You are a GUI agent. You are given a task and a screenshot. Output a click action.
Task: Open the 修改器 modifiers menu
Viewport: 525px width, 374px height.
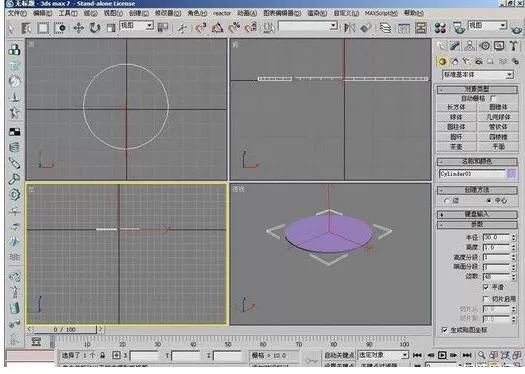(168, 13)
